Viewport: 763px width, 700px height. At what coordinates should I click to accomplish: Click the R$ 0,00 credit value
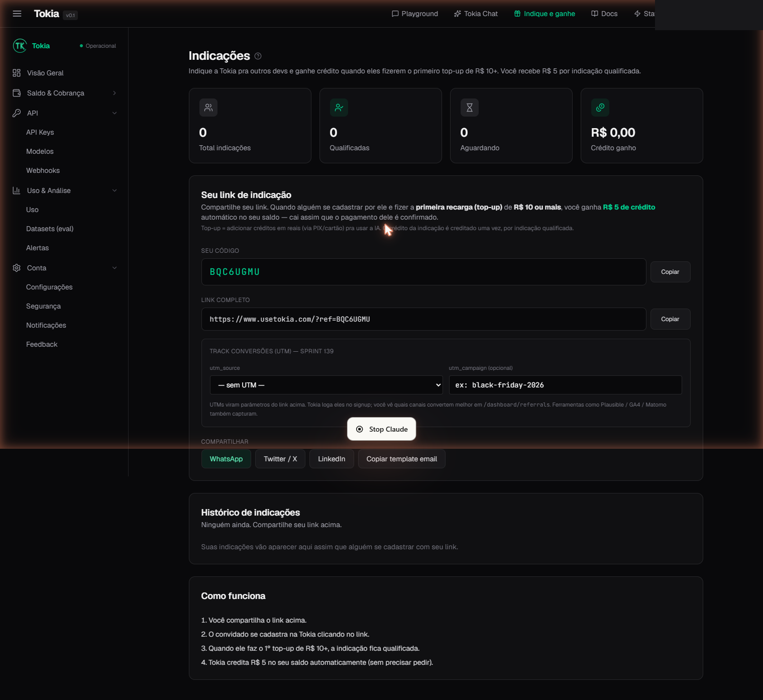613,133
